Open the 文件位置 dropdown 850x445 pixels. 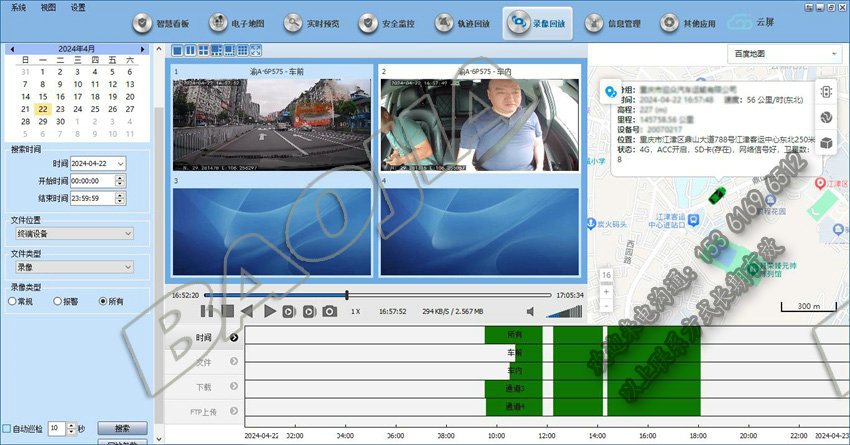point(73,233)
